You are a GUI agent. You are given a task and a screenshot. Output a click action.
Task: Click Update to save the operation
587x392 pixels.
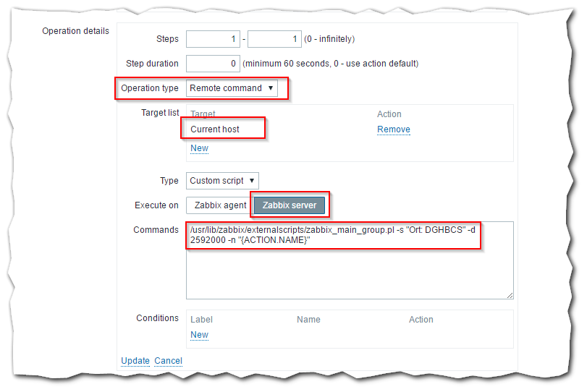[135, 361]
